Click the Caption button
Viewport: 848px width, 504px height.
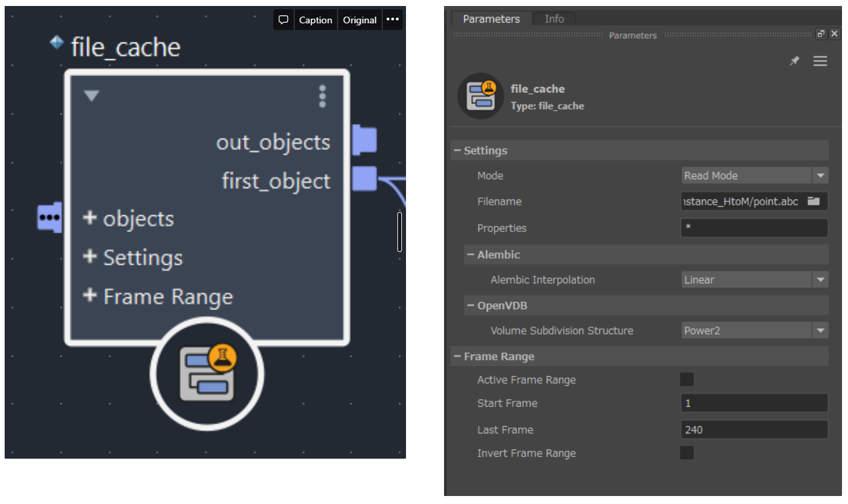tap(315, 20)
